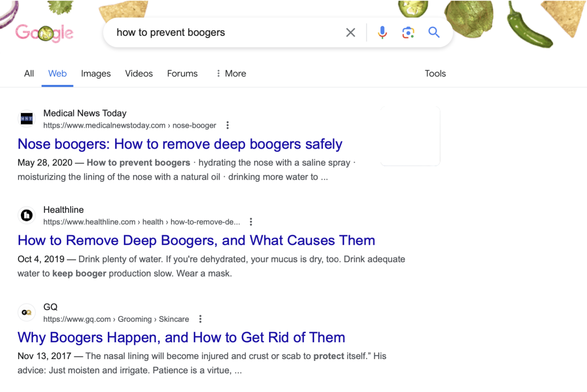Viewport: 587px width, 392px height.
Task: Open 'How to Remove Deep Boogers, and What Causes Them'
Action: [196, 240]
